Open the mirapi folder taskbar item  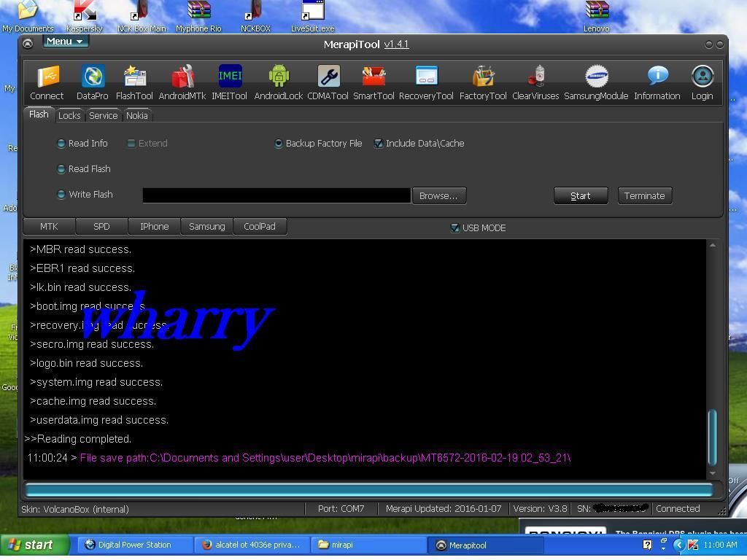tap(369, 545)
